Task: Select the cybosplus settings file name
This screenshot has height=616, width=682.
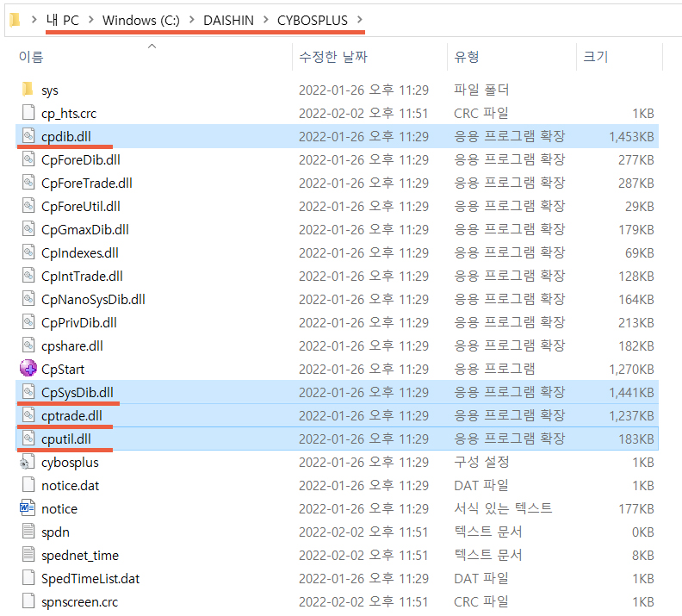Action: pyautogui.click(x=70, y=463)
